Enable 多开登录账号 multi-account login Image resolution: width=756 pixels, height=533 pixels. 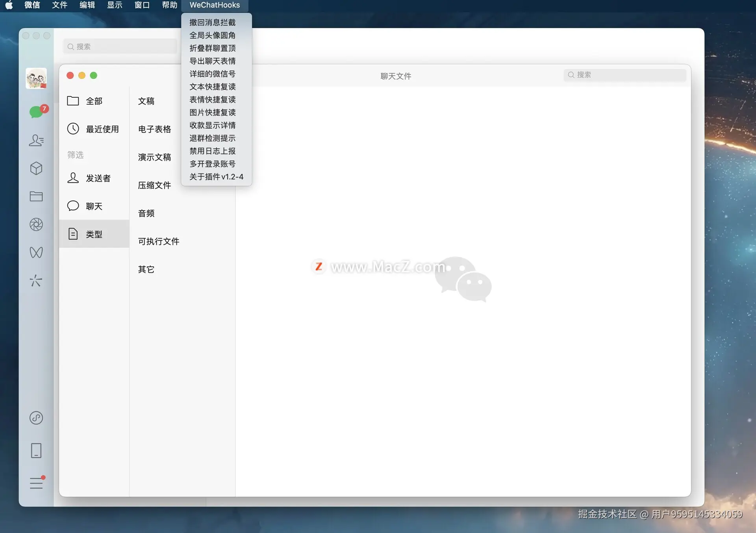pyautogui.click(x=212, y=164)
